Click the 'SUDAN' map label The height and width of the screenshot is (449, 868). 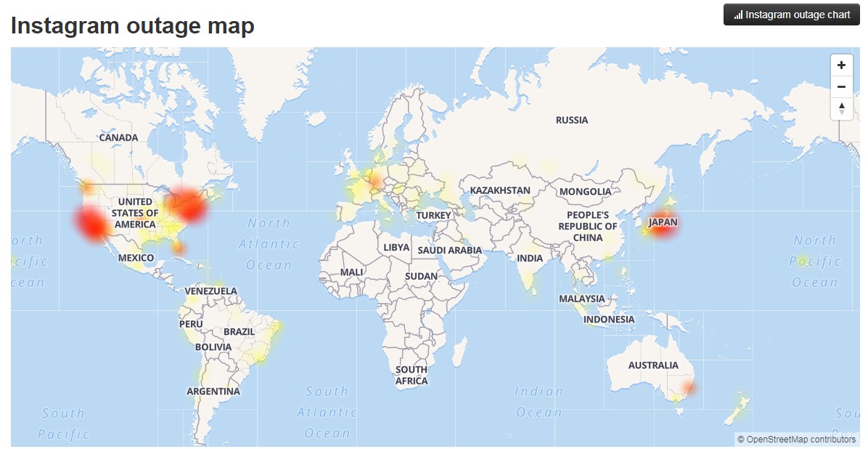[x=421, y=276]
